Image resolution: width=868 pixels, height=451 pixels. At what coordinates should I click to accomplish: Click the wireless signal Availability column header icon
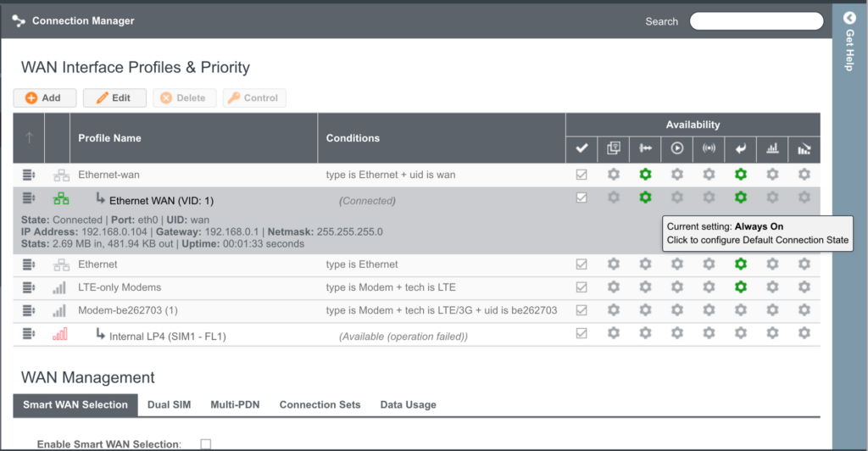coord(709,148)
